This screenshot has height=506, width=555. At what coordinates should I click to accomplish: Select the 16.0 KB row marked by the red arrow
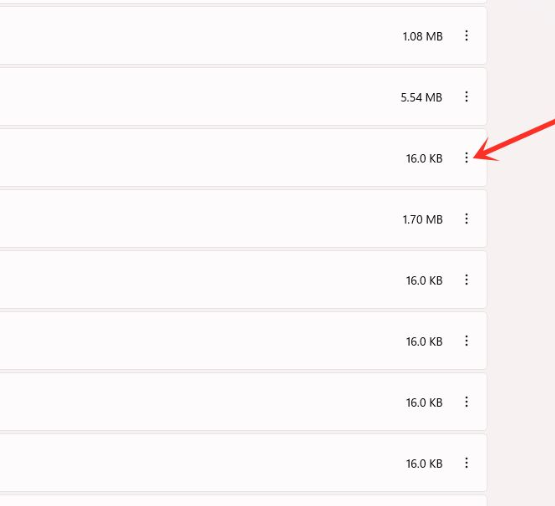(x=243, y=158)
